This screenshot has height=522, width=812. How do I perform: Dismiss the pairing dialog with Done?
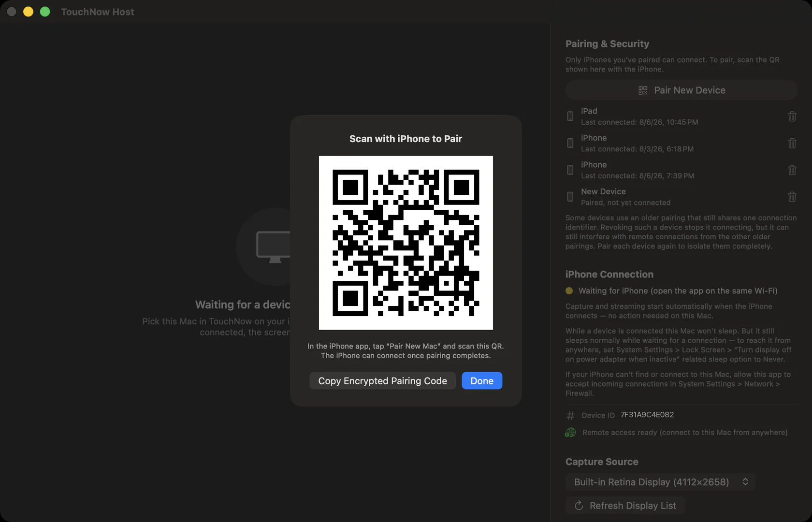482,381
